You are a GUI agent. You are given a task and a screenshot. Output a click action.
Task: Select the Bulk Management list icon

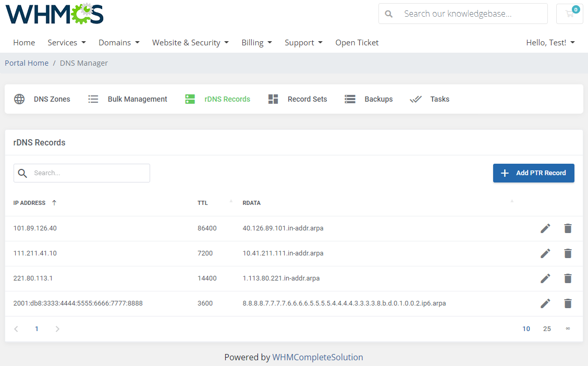[93, 99]
